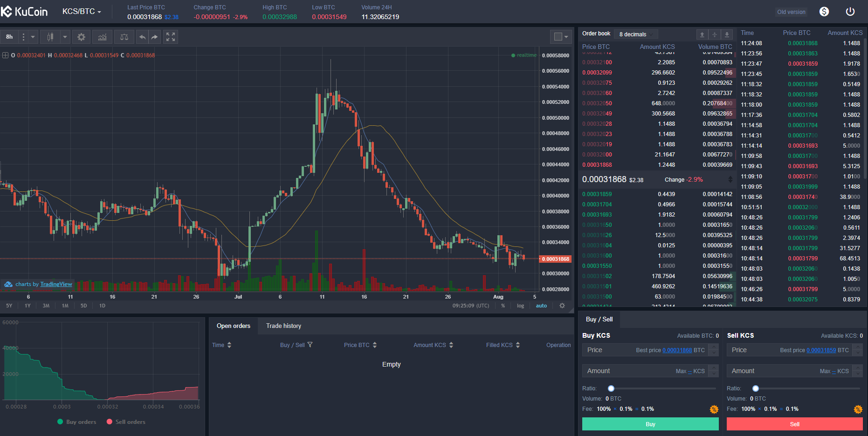Open the chart properties gear near auto
This screenshot has width=868, height=436.
[x=562, y=306]
